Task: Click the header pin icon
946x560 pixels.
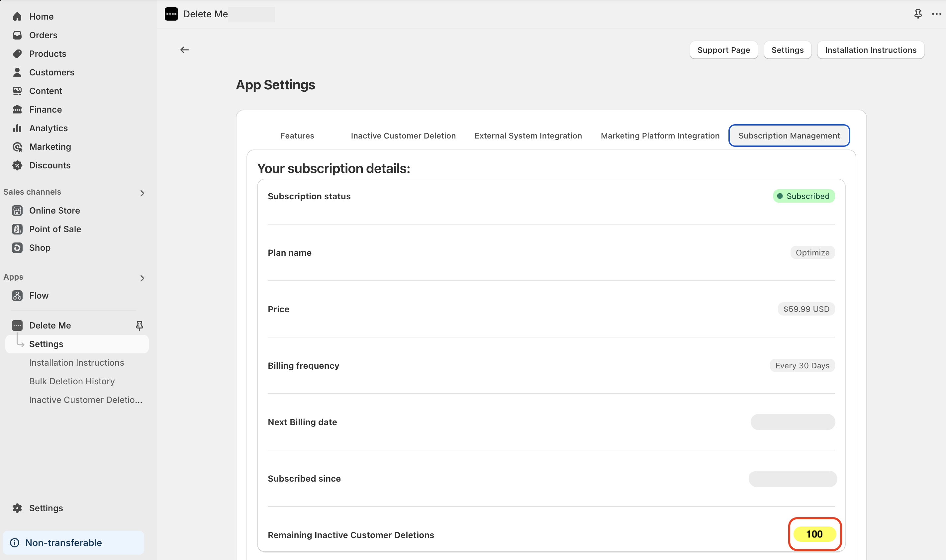Action: [x=918, y=14]
